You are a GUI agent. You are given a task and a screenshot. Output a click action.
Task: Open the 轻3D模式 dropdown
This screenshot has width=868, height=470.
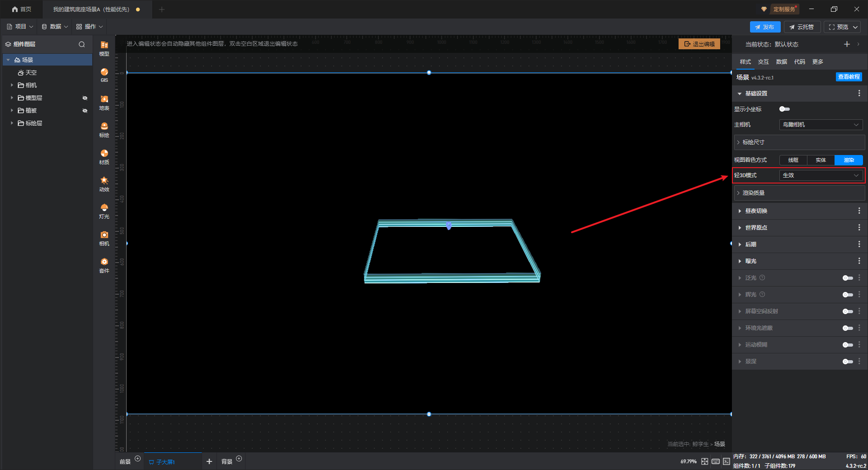pyautogui.click(x=821, y=175)
